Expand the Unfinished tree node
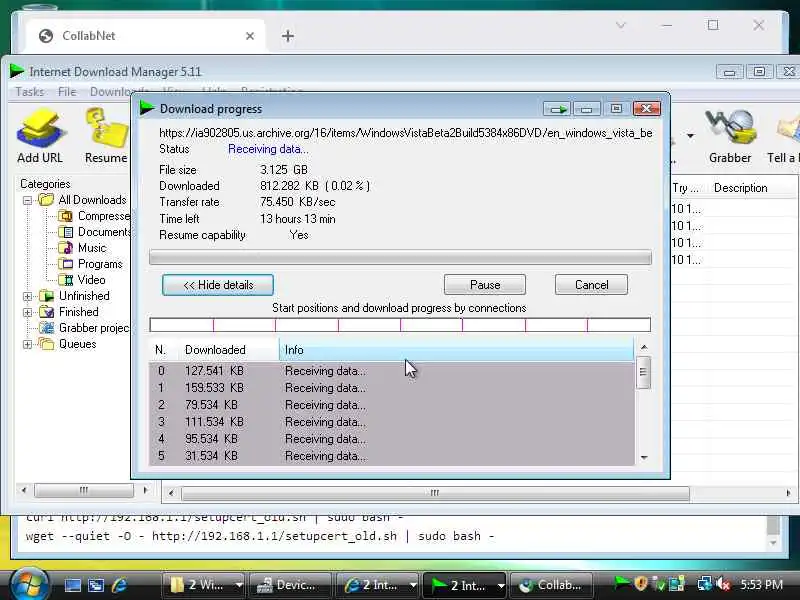 pyautogui.click(x=28, y=296)
